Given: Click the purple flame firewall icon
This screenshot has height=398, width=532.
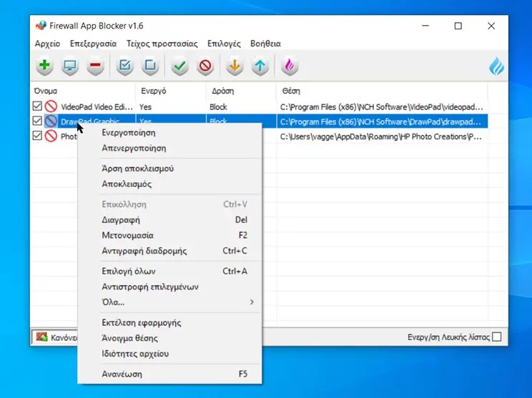Looking at the screenshot, I should 290,66.
